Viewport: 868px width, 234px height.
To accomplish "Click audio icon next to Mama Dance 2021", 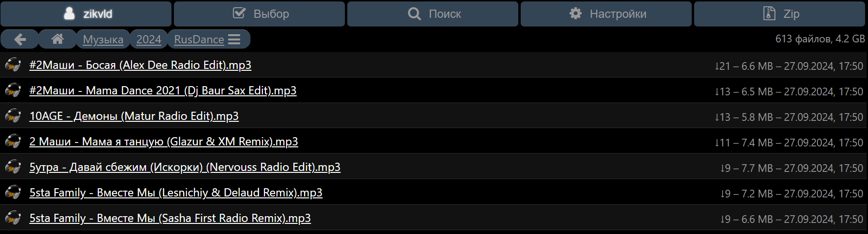I will pyautogui.click(x=13, y=91).
